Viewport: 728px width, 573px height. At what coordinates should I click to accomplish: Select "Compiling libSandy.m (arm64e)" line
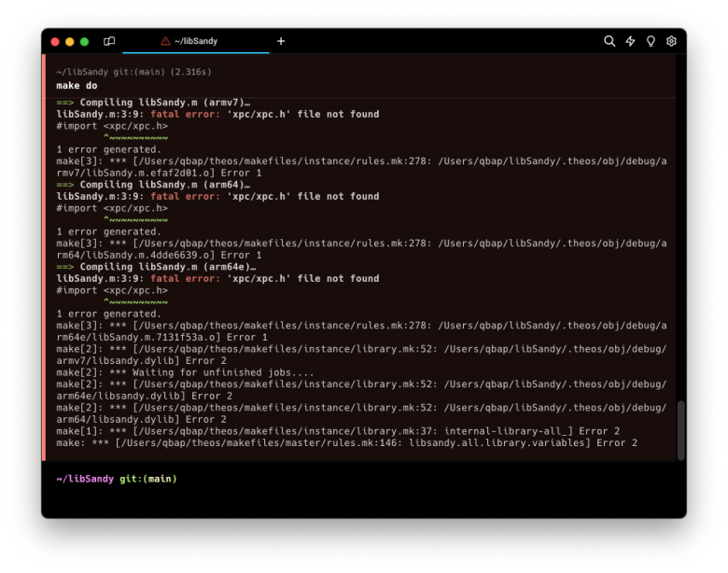(156, 267)
